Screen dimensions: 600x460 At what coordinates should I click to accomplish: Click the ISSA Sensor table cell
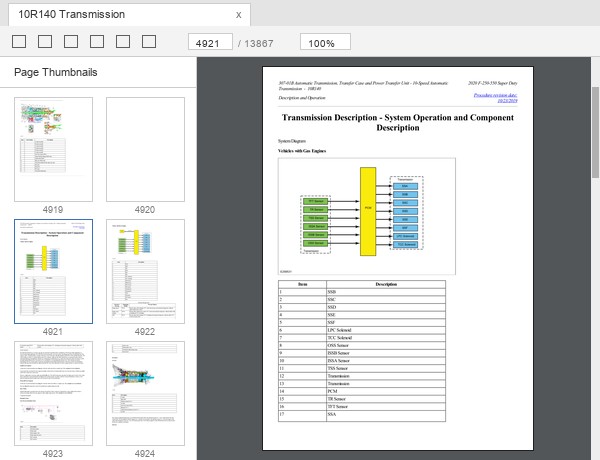[x=386, y=361]
